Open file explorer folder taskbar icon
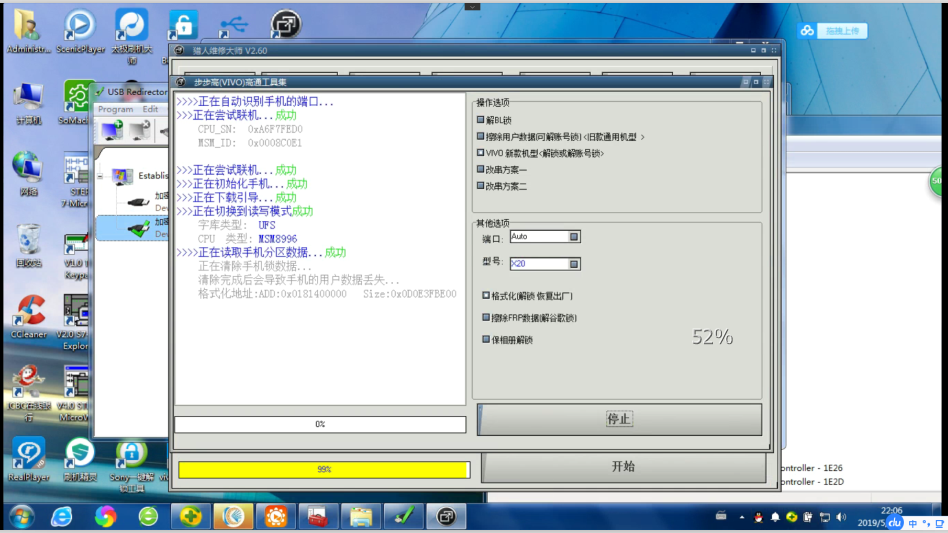Screen dimensions: 948x533 361,517
